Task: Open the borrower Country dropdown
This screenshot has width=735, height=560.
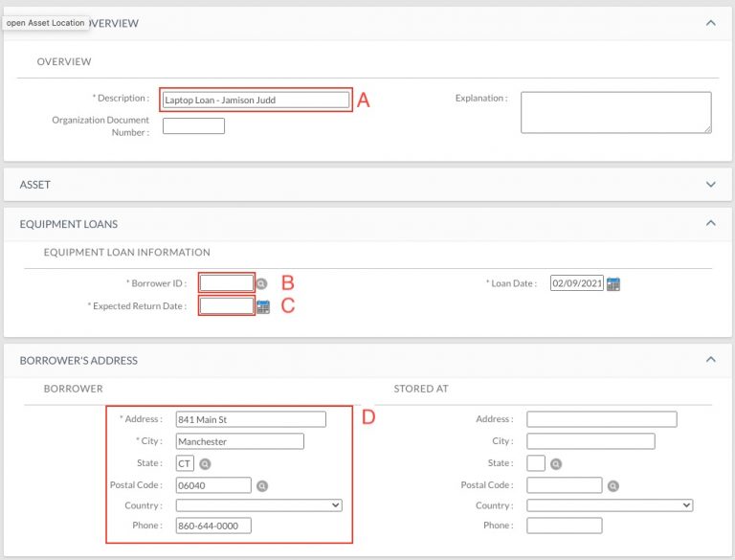Action: point(258,505)
